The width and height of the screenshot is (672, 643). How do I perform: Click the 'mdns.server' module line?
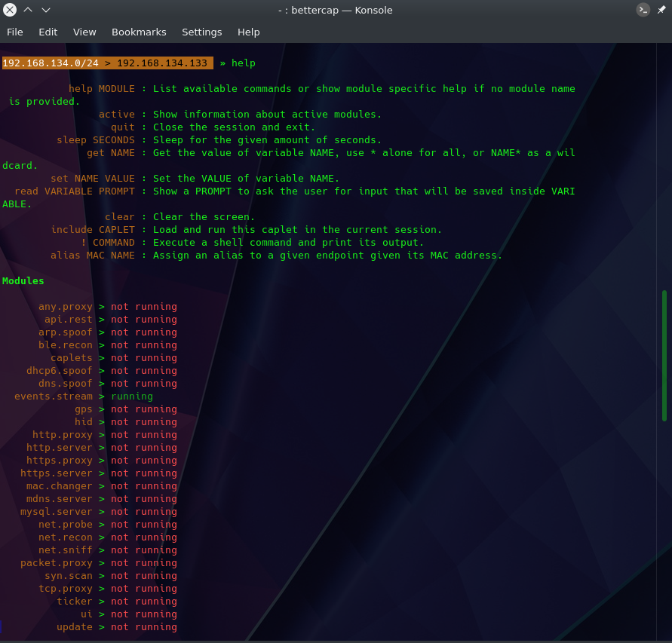coord(102,500)
